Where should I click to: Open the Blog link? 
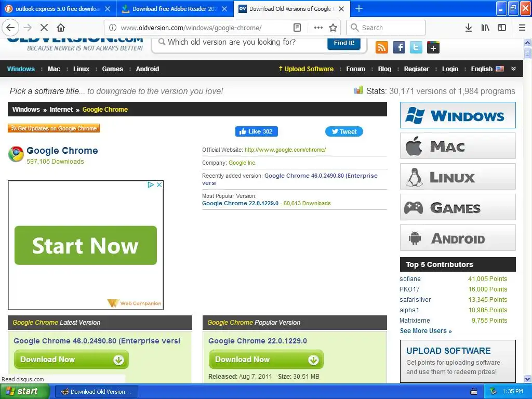(385, 69)
